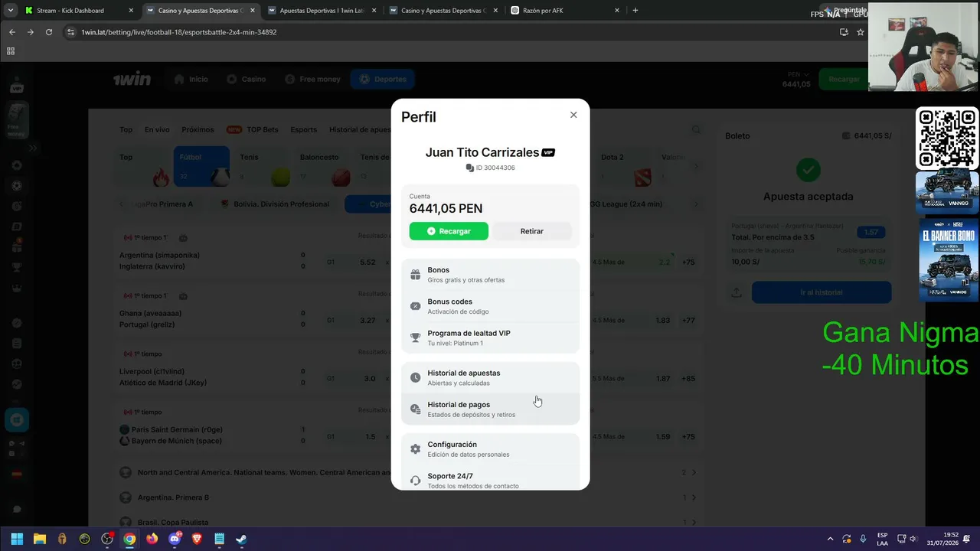
Task: Close the Stream - Kick Dashboard tab
Action: coord(131,11)
